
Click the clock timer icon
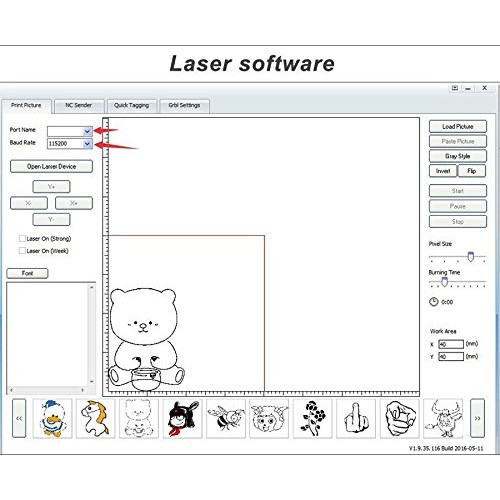(x=433, y=302)
